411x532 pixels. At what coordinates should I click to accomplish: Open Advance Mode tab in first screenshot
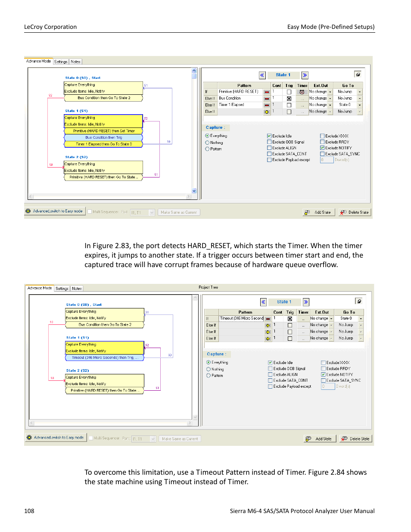tap(38, 61)
